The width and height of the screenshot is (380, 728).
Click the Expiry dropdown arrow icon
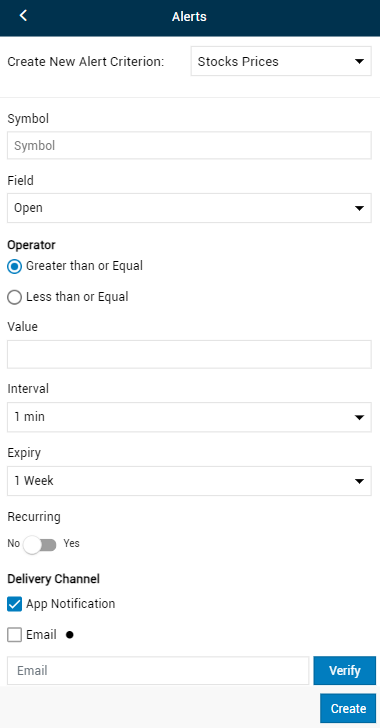tap(359, 481)
